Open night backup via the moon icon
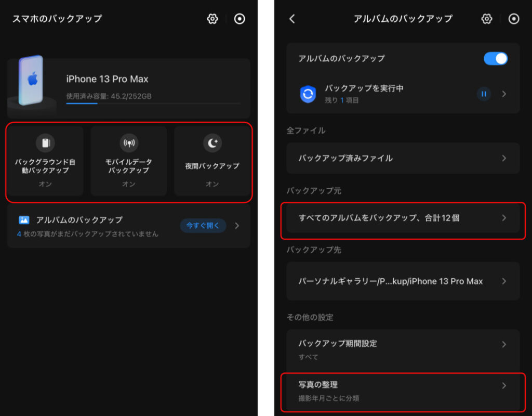This screenshot has width=532, height=416. tap(212, 143)
